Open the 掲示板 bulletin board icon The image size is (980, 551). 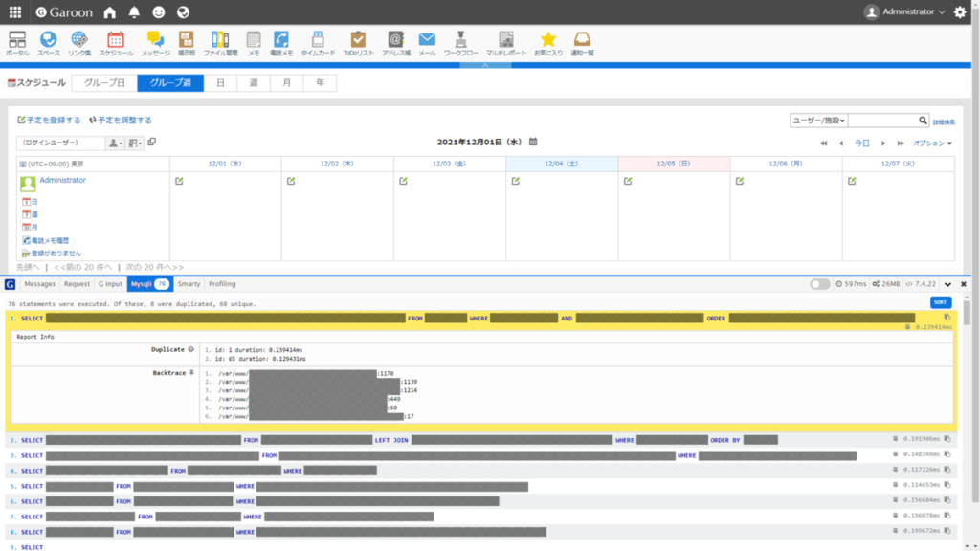coord(187,44)
